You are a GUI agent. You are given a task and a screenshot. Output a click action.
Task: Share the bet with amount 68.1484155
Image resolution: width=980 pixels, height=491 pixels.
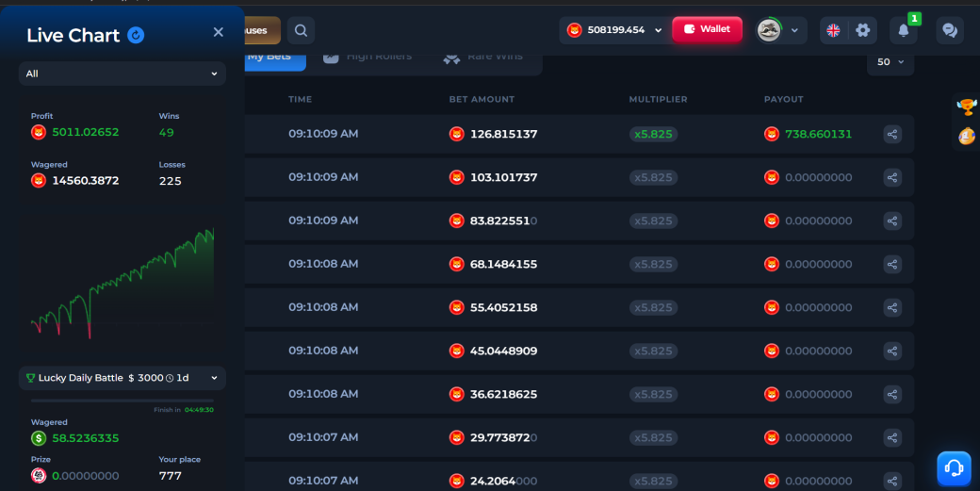[892, 264]
